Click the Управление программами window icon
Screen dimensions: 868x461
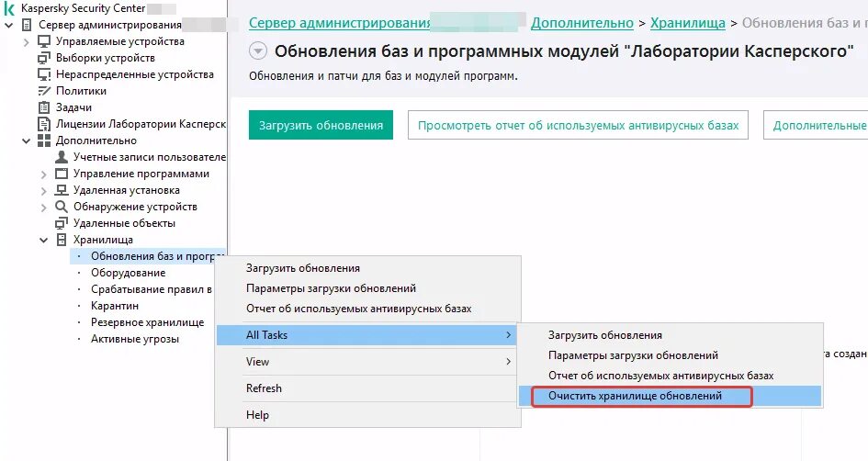pos(62,174)
